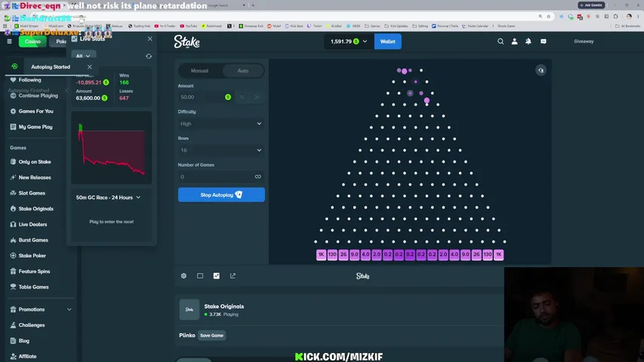Click the Stake Originals provider thumbnail
Viewport: 644px width, 362px height.
[190, 309]
